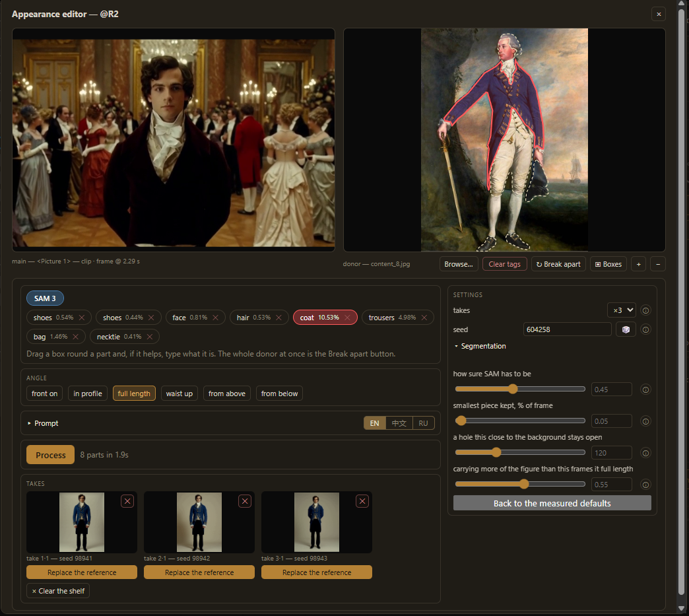Select the bag 1.46% tag
Screen dimensions: 689x616
click(56, 337)
